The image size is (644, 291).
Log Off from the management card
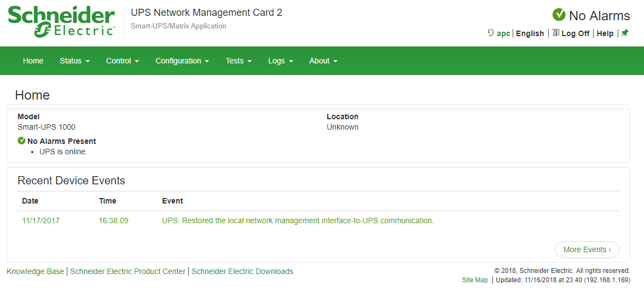[x=576, y=34]
